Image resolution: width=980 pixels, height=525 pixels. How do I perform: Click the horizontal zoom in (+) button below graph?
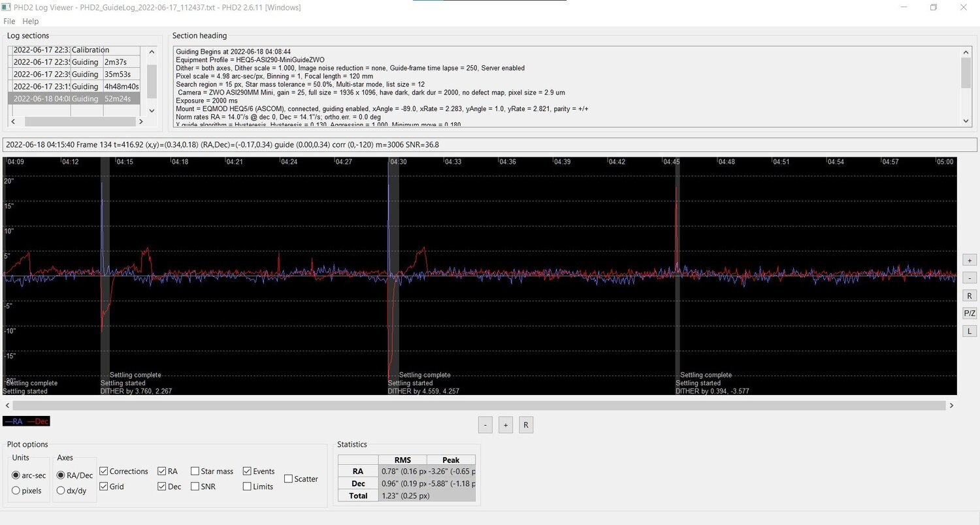pyautogui.click(x=505, y=425)
